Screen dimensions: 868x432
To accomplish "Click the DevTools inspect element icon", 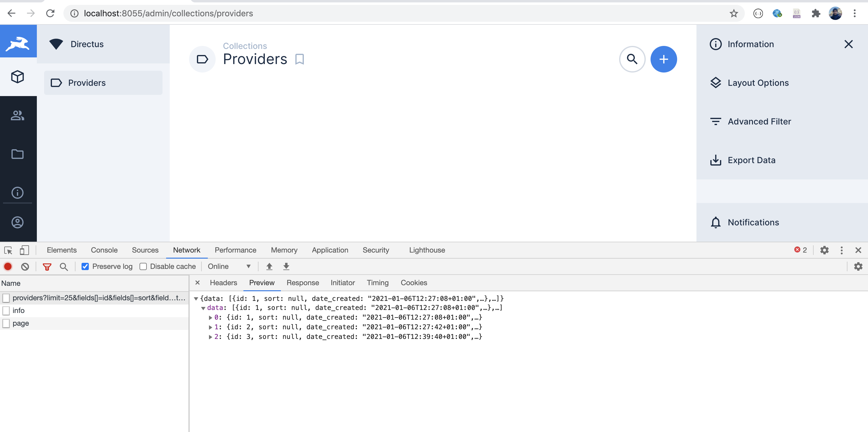I will (x=8, y=250).
